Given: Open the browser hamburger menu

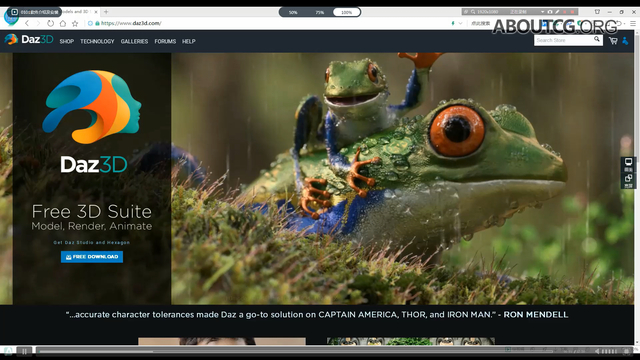Looking at the screenshot, I should [x=633, y=23].
